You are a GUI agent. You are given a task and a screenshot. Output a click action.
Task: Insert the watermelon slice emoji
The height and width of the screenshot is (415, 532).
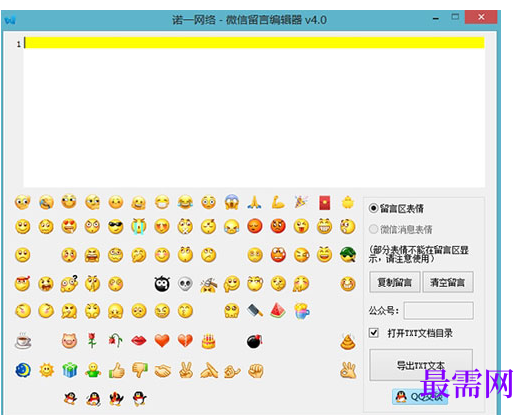point(278,310)
